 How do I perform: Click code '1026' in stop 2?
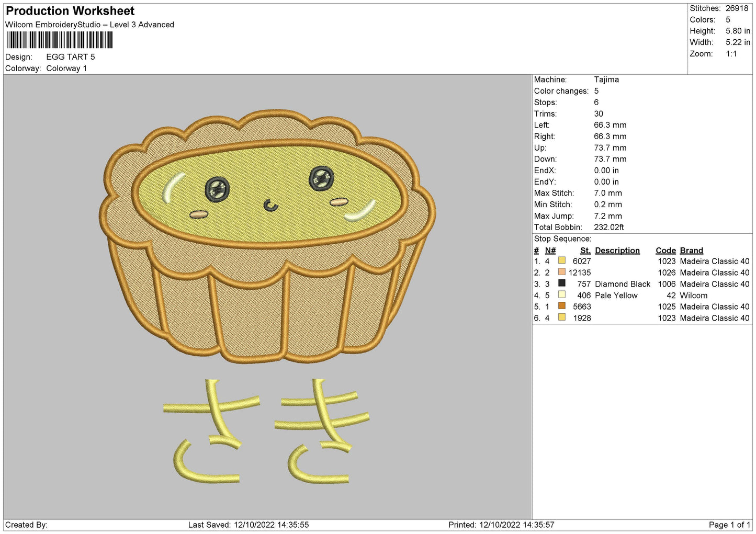click(x=667, y=273)
